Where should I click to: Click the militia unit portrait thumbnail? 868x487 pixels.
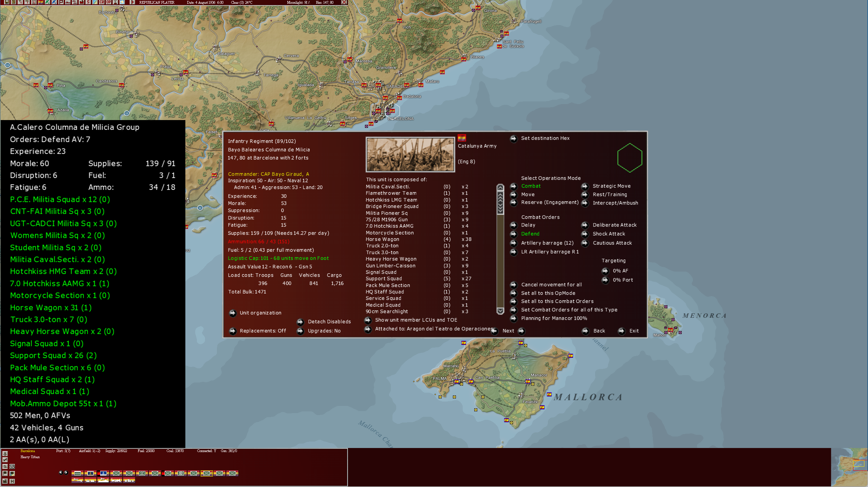pyautogui.click(x=410, y=154)
